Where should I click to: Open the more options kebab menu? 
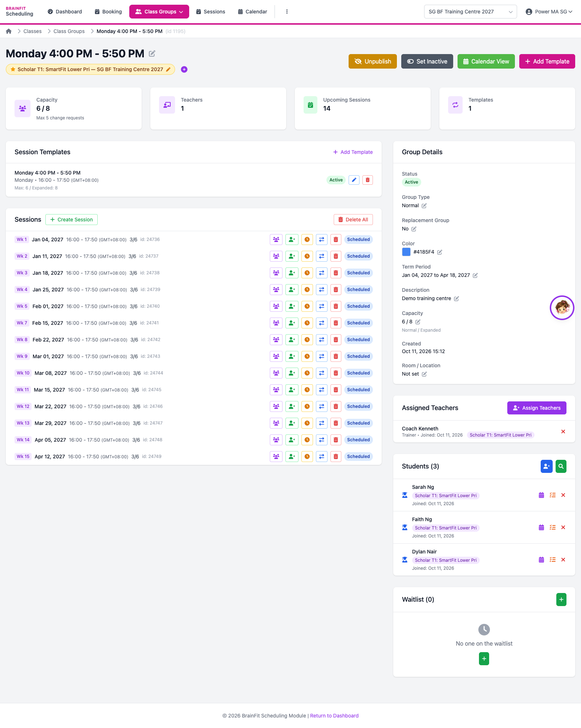(287, 12)
